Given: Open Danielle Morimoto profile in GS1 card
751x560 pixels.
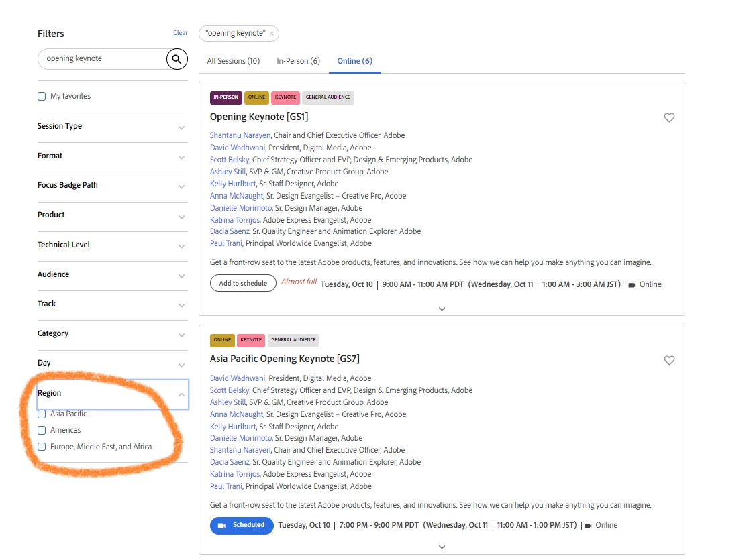Looking at the screenshot, I should coord(241,208).
